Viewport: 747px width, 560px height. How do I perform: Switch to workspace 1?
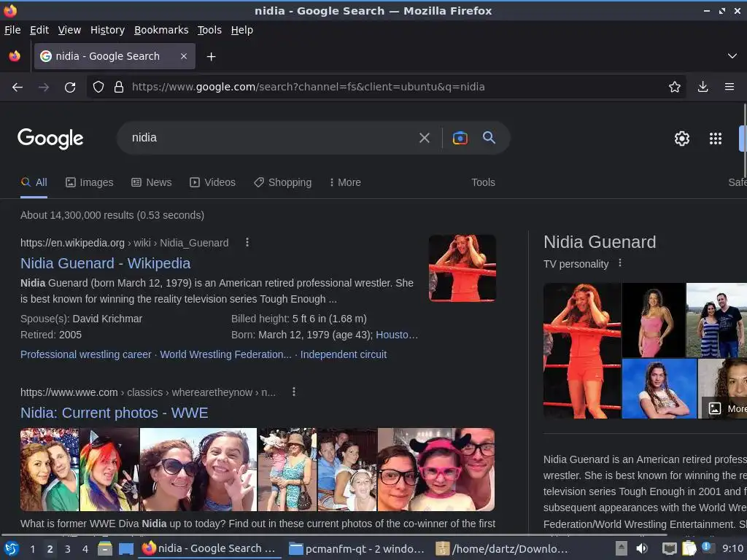[x=33, y=549]
